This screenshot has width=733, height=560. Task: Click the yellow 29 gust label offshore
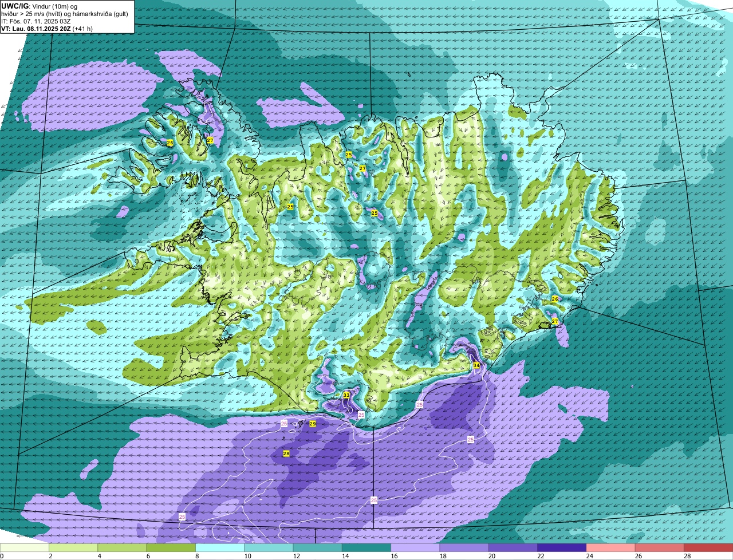click(313, 424)
